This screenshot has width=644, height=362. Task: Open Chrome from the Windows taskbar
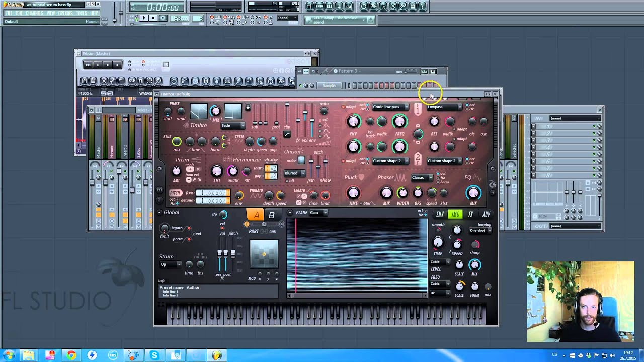(71, 355)
